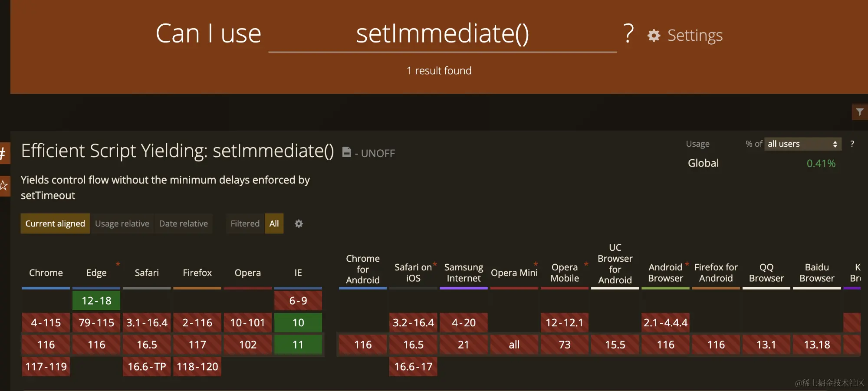Select Safari on iOS 3.2-16.4 cell
This screenshot has width=868, height=391.
pyautogui.click(x=413, y=322)
